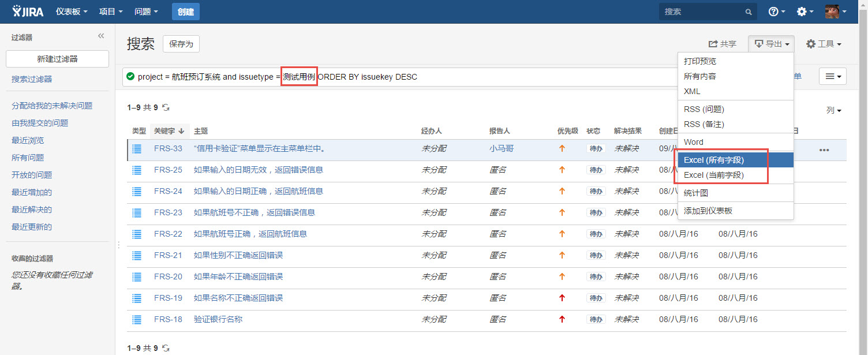Image resolution: width=868 pixels, height=355 pixels.
Task: Export with Excel (当前字段)
Action: tap(736, 175)
